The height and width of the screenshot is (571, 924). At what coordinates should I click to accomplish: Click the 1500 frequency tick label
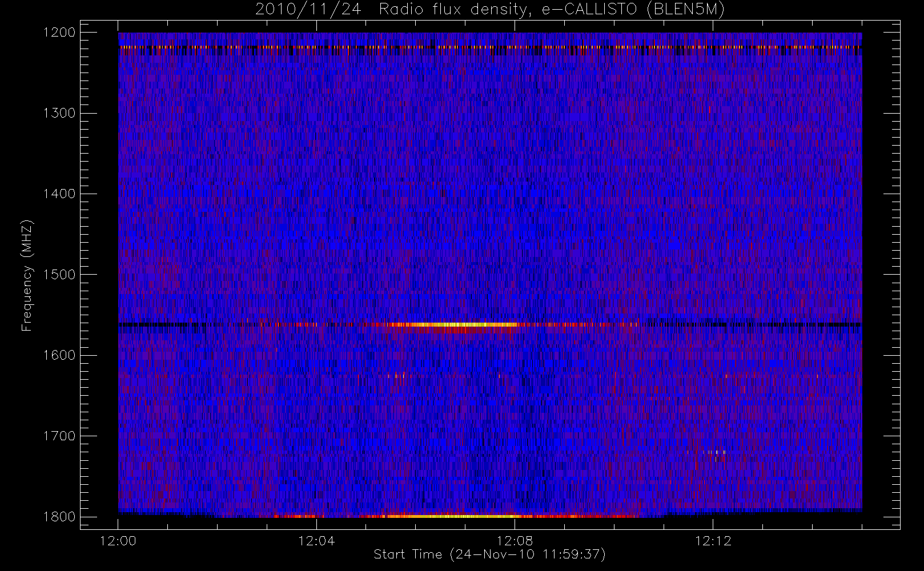(59, 274)
